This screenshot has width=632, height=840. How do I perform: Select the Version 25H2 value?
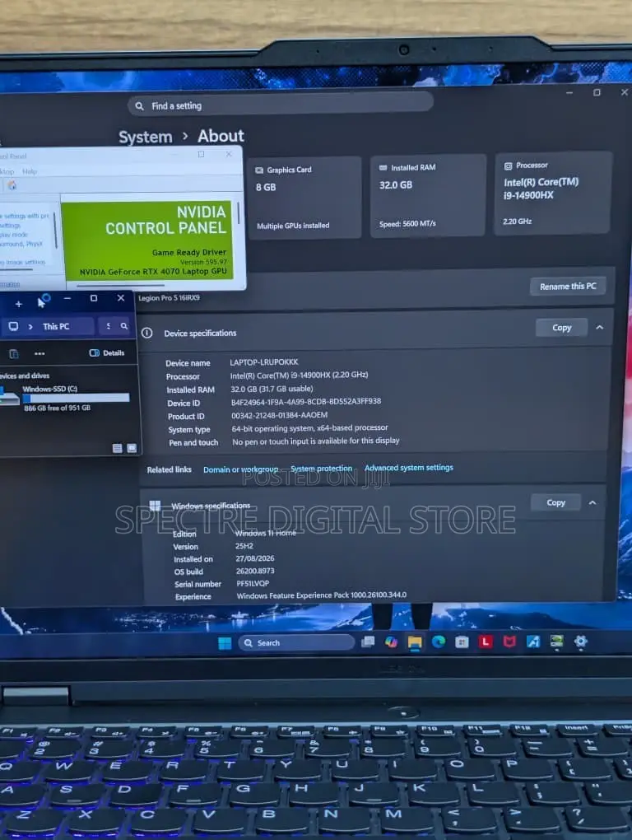tap(244, 546)
